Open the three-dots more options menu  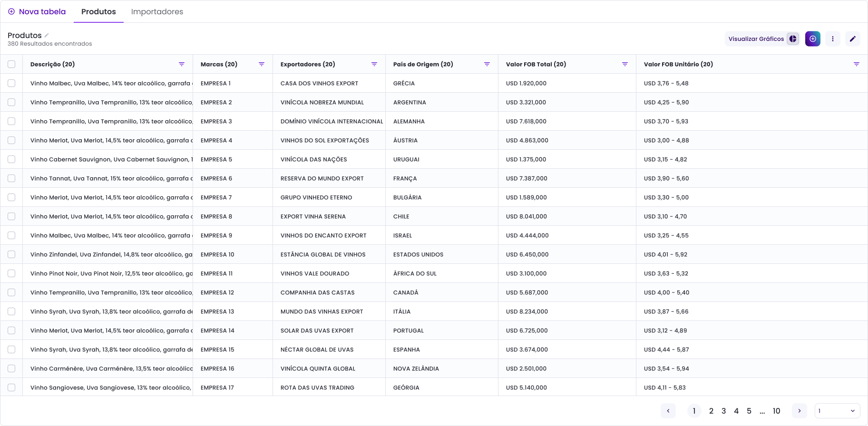click(833, 39)
